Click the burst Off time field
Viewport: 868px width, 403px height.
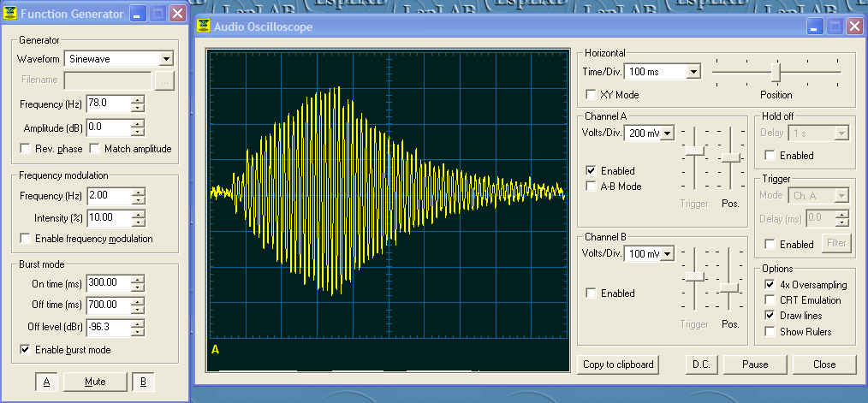click(109, 305)
